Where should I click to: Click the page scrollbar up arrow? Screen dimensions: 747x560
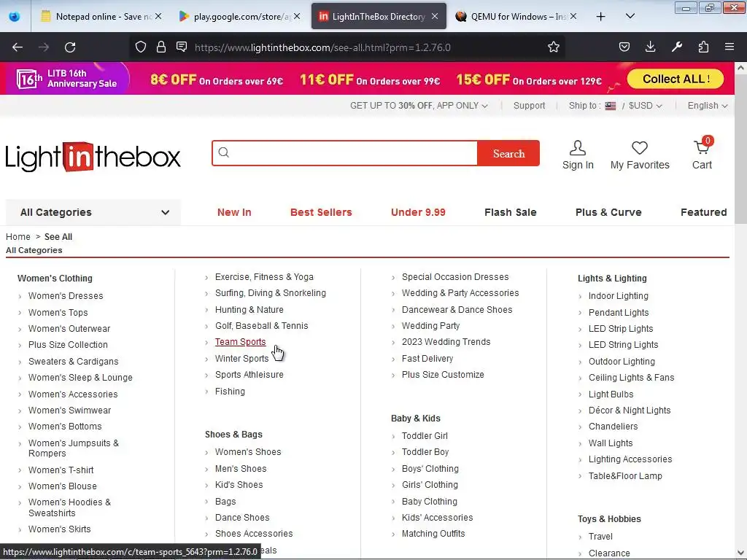740,68
